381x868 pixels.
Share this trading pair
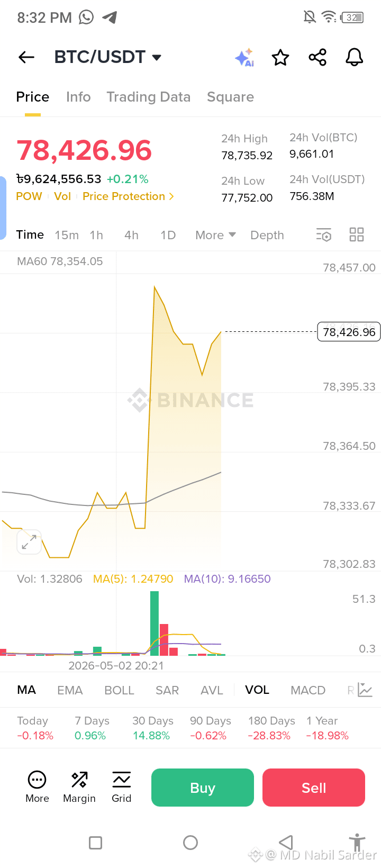[317, 57]
